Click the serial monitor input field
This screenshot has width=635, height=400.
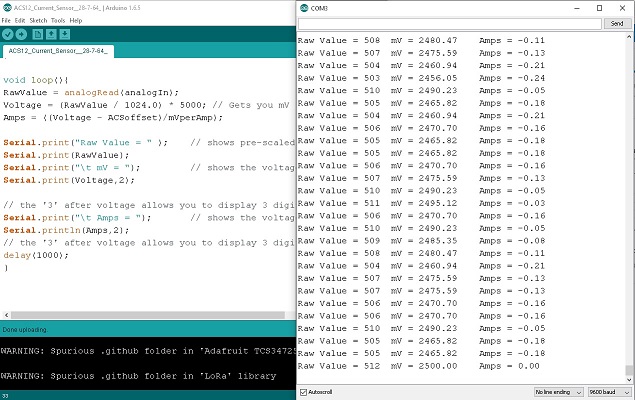450,24
